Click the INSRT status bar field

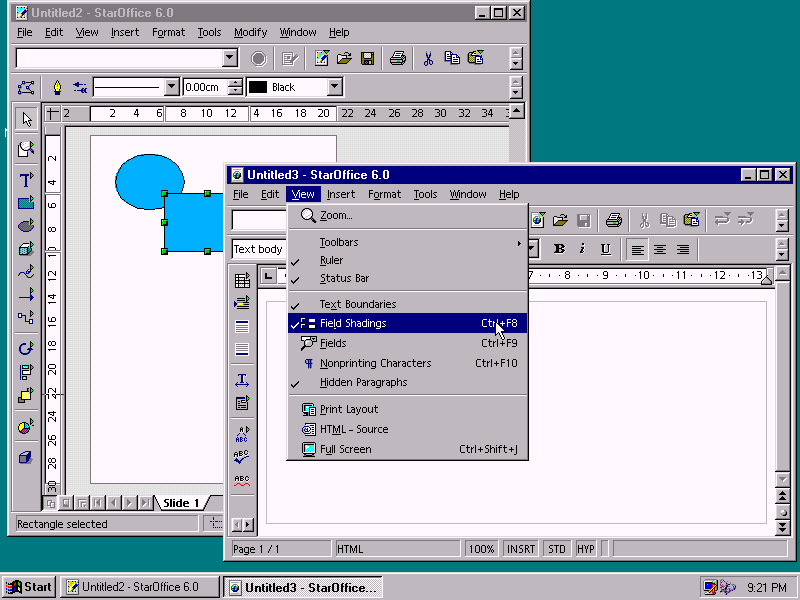tap(521, 549)
